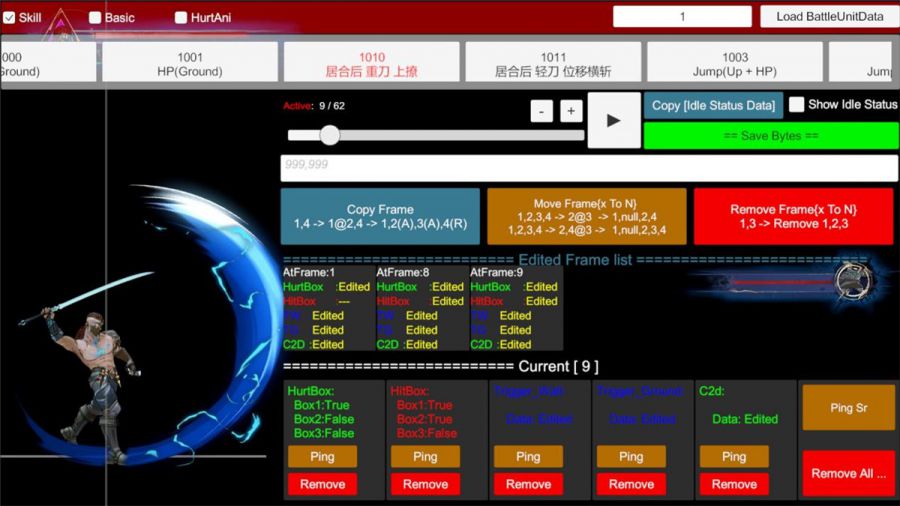Click Ping in the Trigger_Wall panel
900x506 pixels.
coord(528,457)
